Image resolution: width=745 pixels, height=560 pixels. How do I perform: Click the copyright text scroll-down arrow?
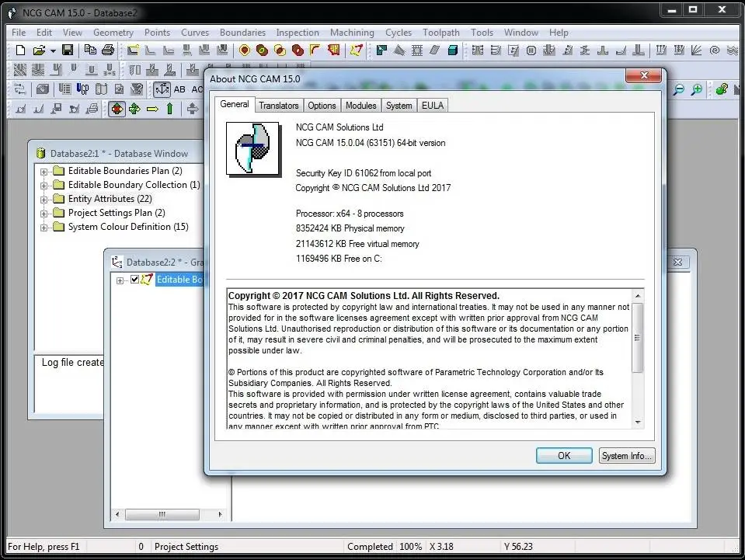tap(638, 422)
